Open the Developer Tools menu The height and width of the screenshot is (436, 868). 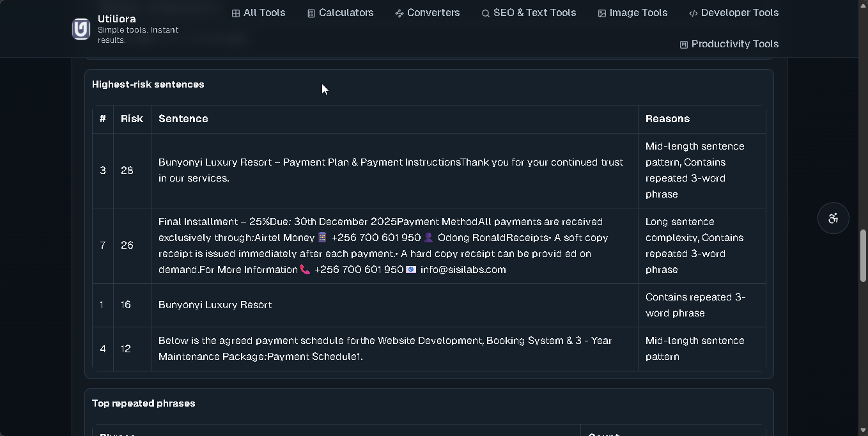[x=734, y=13]
